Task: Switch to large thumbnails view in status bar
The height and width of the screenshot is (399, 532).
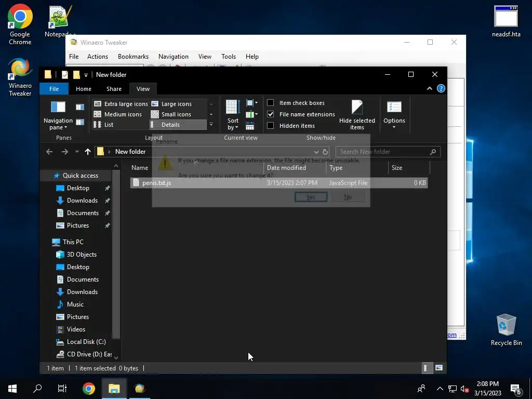Action: (438, 368)
